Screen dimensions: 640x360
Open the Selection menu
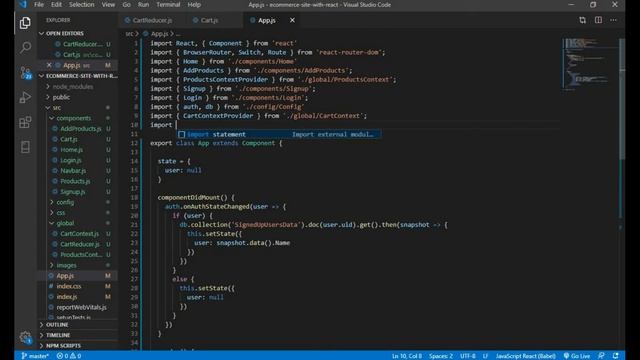pos(81,4)
